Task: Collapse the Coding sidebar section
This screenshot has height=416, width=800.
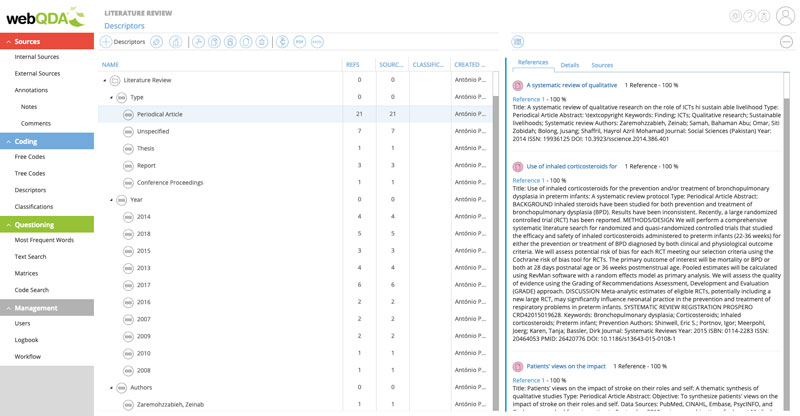Action: tap(8, 141)
